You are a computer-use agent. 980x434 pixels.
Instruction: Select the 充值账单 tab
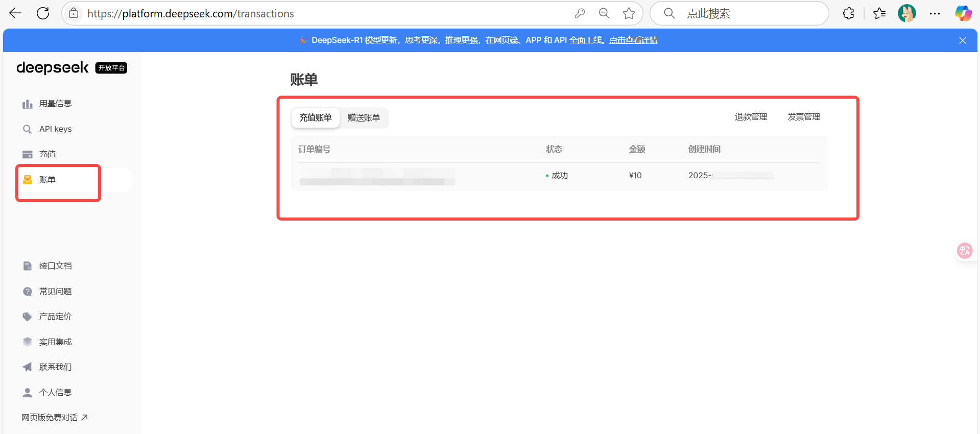click(x=315, y=117)
